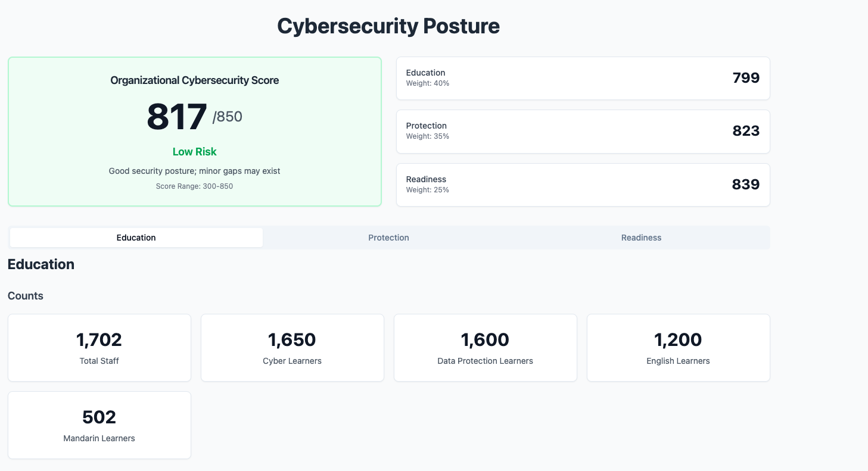This screenshot has height=471, width=868.
Task: Click the Cybersecurity Posture page title
Action: tap(388, 26)
